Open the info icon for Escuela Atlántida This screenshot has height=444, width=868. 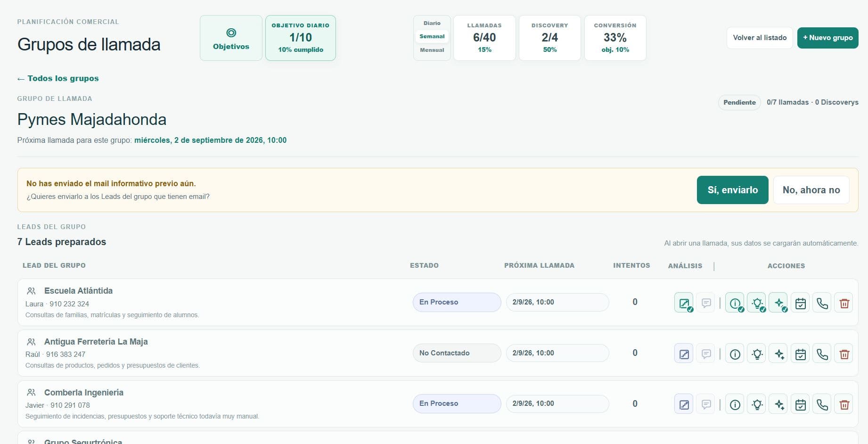[735, 303]
